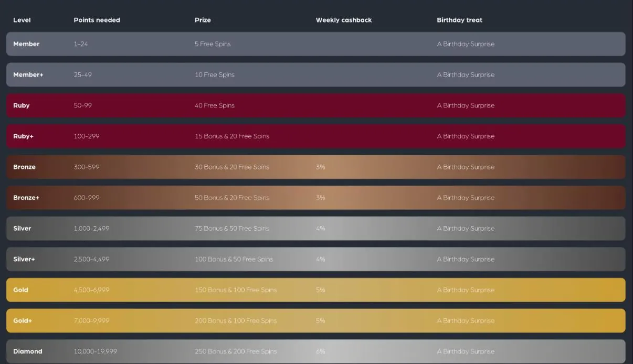
Task: Click 75 Bonus & 50 Free Spins prize
Action: coord(232,229)
